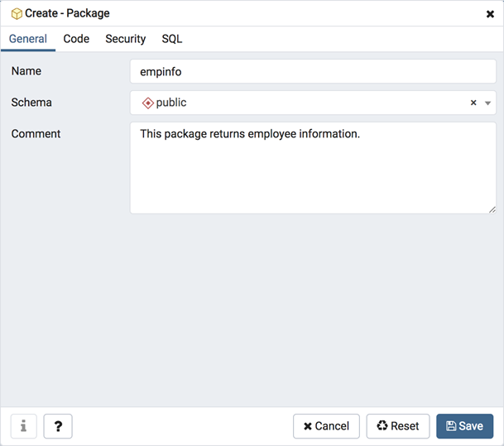
Task: Close the Create - Package dialog
Action: [490, 14]
